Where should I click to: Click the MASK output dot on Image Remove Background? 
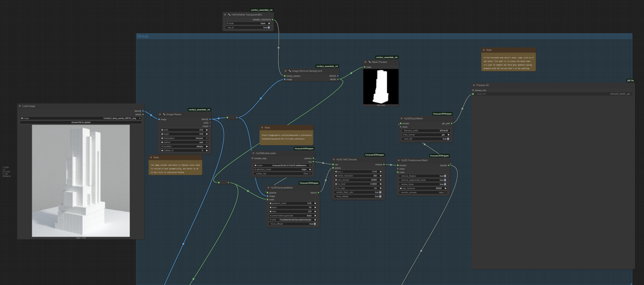click(x=338, y=80)
